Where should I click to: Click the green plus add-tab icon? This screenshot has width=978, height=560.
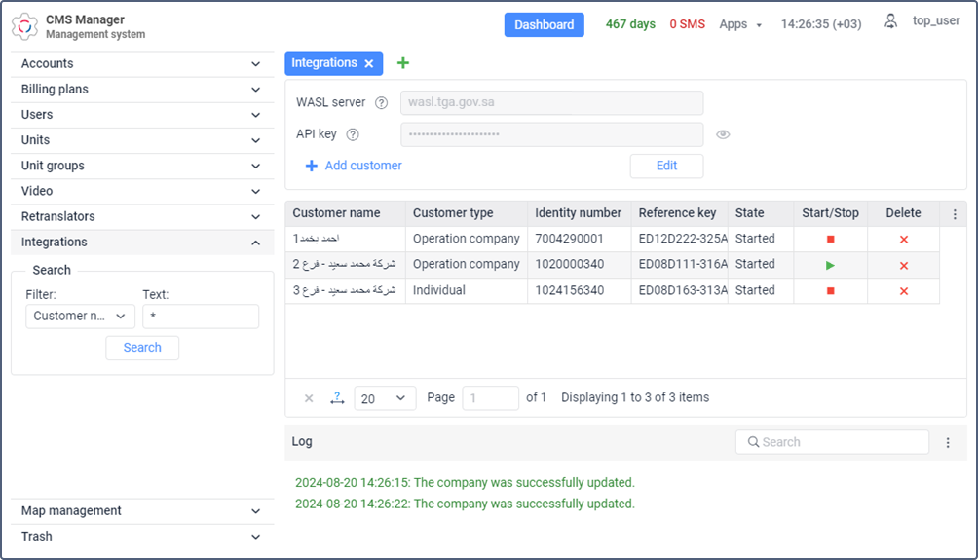click(x=403, y=63)
